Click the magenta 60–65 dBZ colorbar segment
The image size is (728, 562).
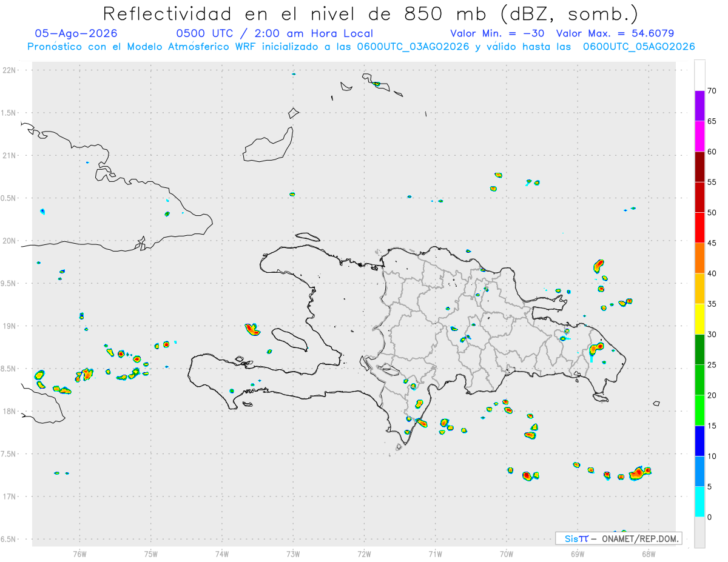[699, 136]
